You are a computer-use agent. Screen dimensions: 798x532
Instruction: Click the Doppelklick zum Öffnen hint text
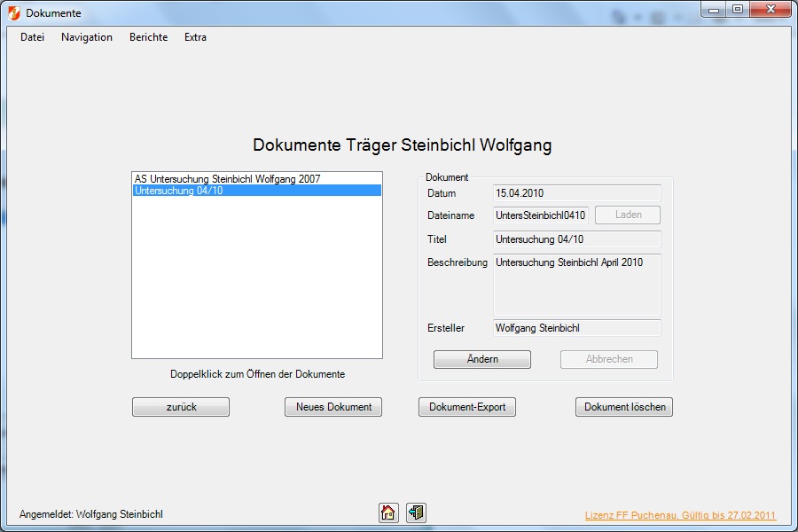[257, 374]
